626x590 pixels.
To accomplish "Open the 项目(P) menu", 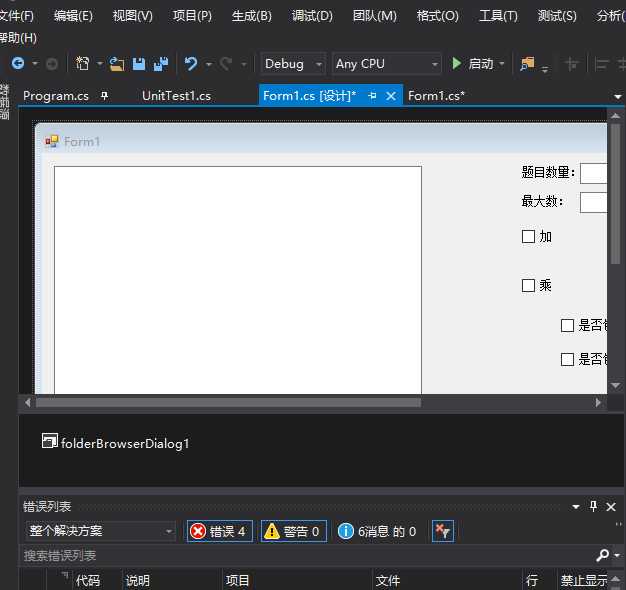I will tap(192, 16).
